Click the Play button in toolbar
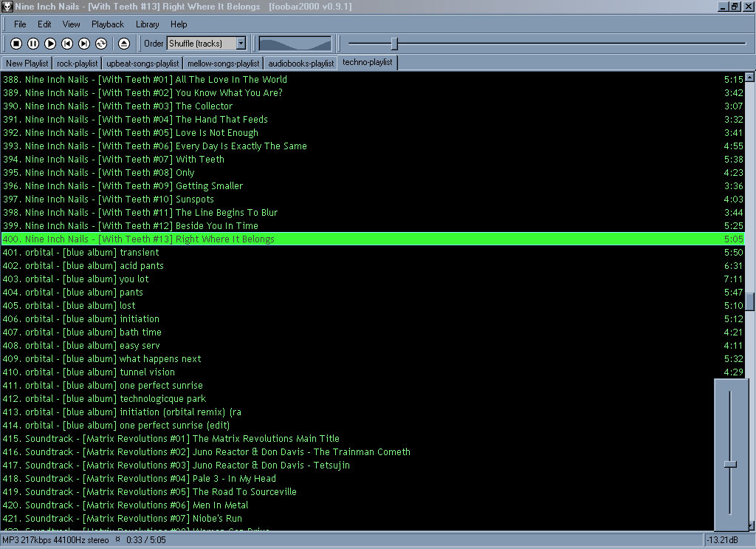The height and width of the screenshot is (549, 756). (50, 44)
